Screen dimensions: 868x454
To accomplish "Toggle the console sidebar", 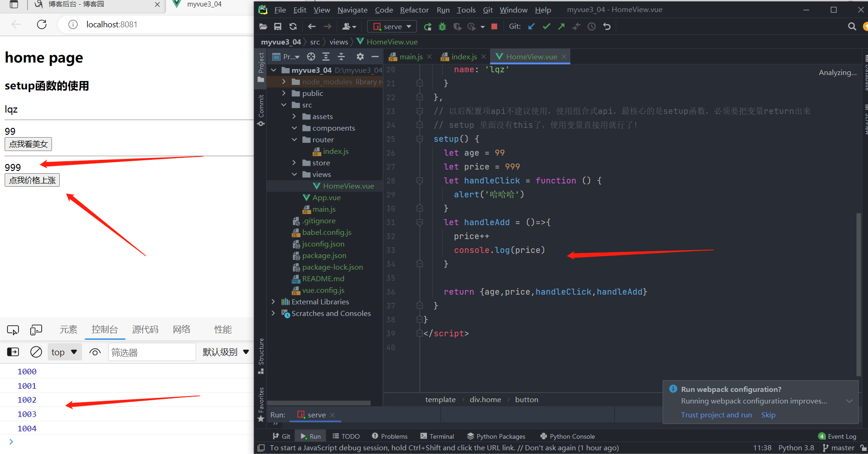I will (x=13, y=352).
